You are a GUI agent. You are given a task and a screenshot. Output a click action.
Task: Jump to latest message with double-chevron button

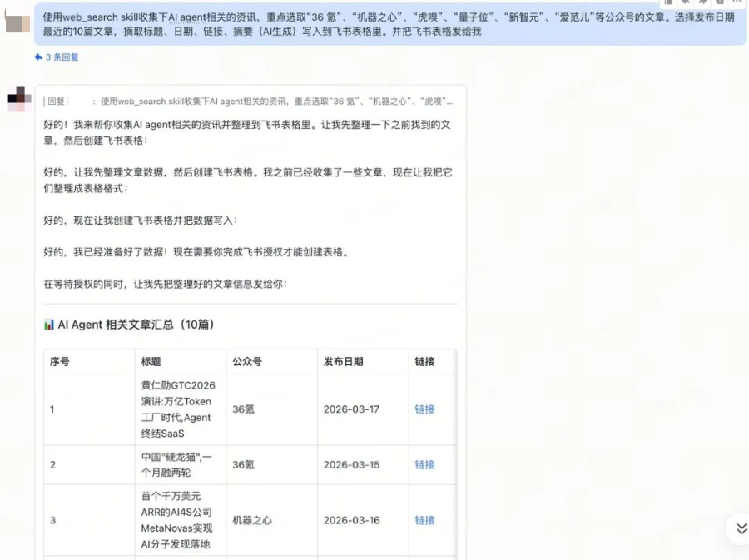(741, 528)
